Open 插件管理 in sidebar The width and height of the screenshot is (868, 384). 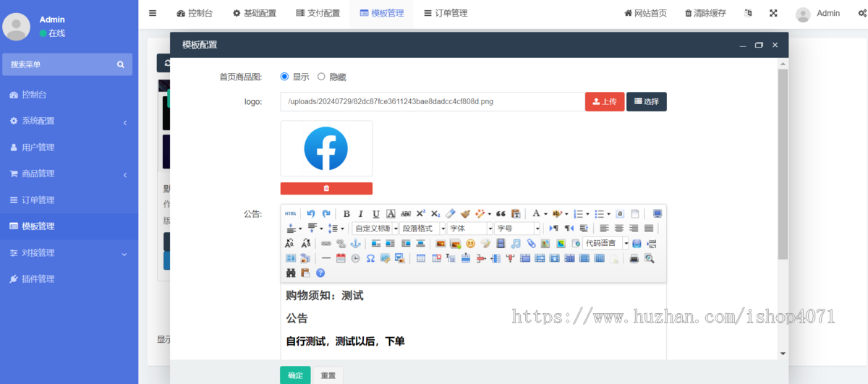click(x=69, y=278)
